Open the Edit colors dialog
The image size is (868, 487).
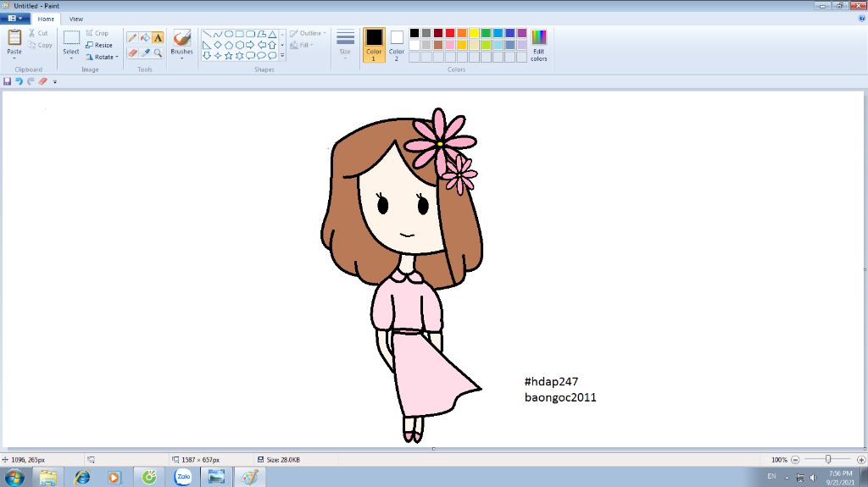point(539,44)
